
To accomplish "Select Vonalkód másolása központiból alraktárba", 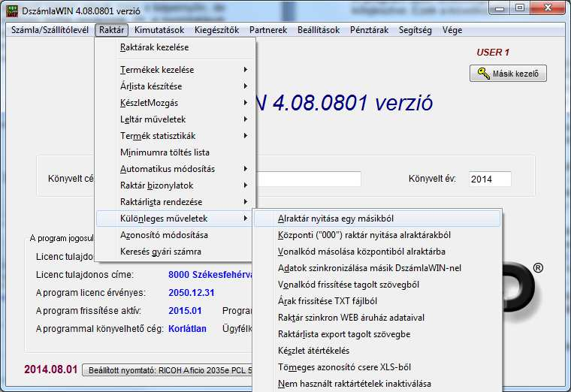I will coord(377,252).
